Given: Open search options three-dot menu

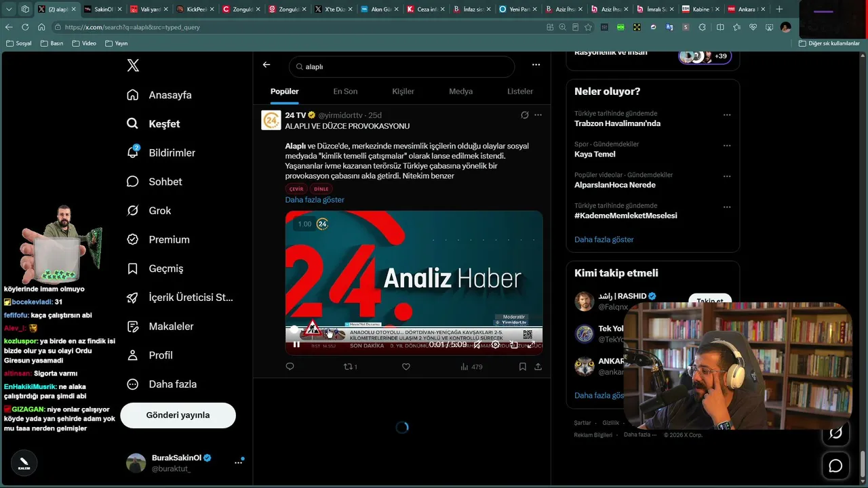Looking at the screenshot, I should click(x=536, y=65).
